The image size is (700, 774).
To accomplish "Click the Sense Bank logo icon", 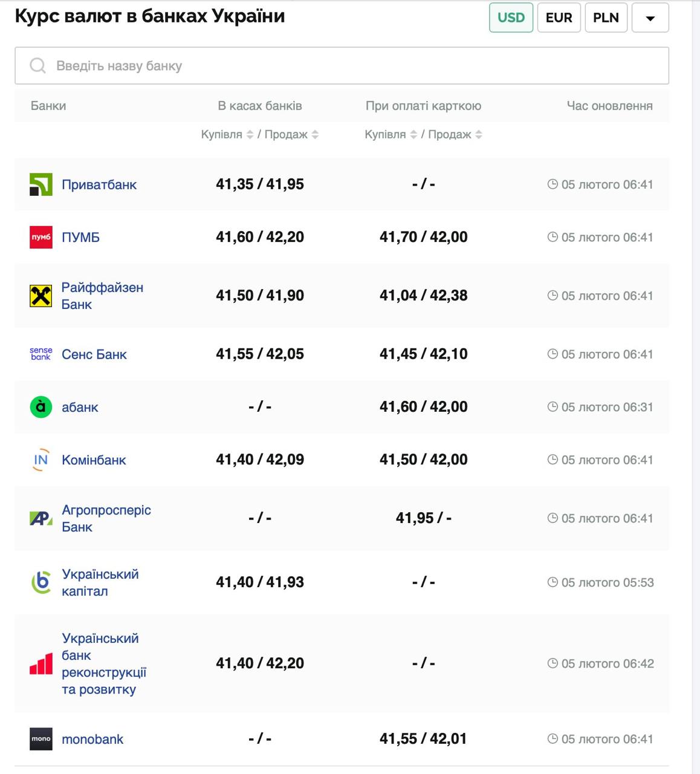I will 41,354.
